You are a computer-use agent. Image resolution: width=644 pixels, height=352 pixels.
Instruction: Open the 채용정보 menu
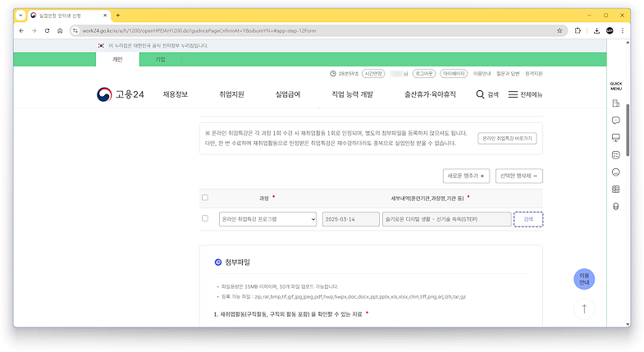tap(176, 94)
